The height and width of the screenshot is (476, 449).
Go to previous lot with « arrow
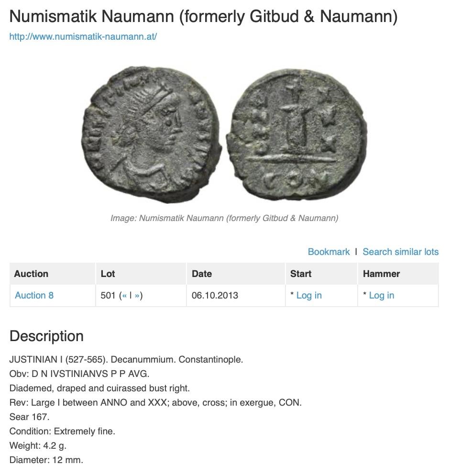coord(124,296)
